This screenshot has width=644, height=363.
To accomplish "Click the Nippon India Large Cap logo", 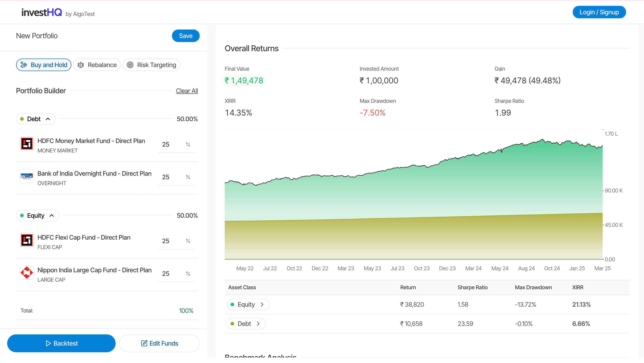I will 27,272.
